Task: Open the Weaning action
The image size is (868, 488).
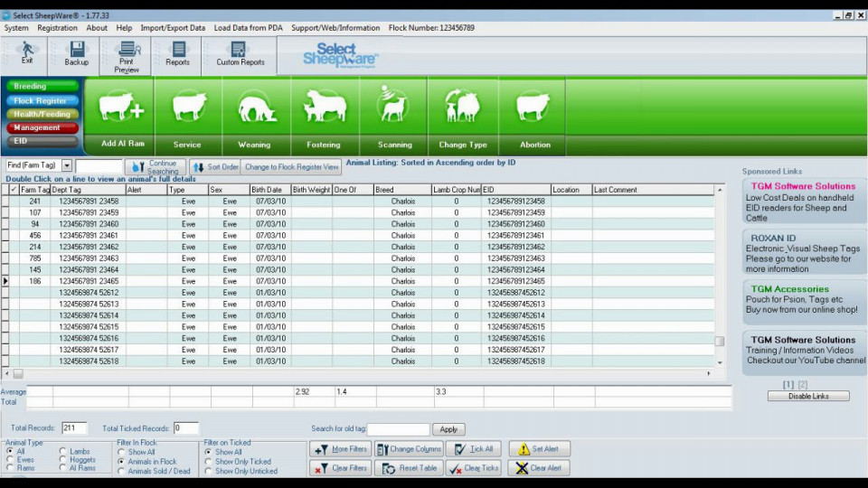Action: [255, 117]
